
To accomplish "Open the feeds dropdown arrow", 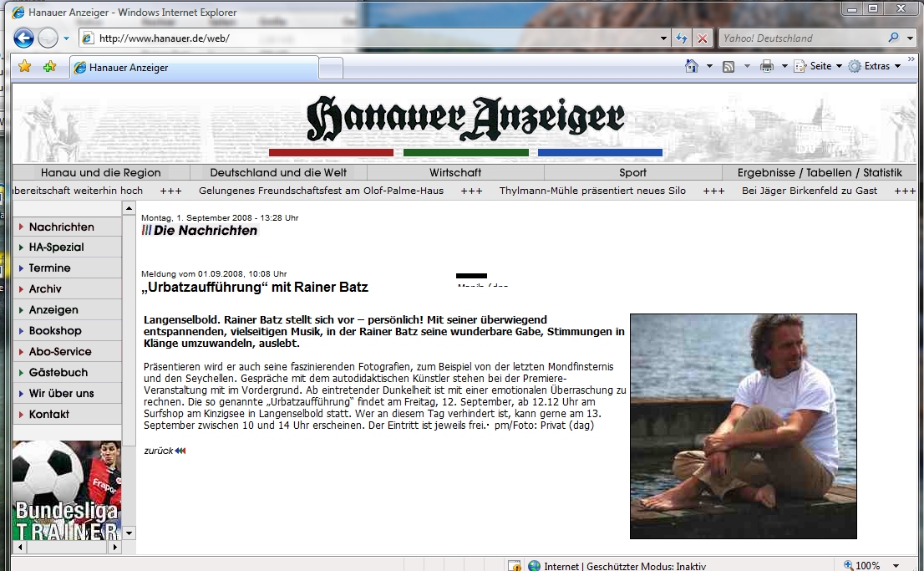I will coord(747,66).
